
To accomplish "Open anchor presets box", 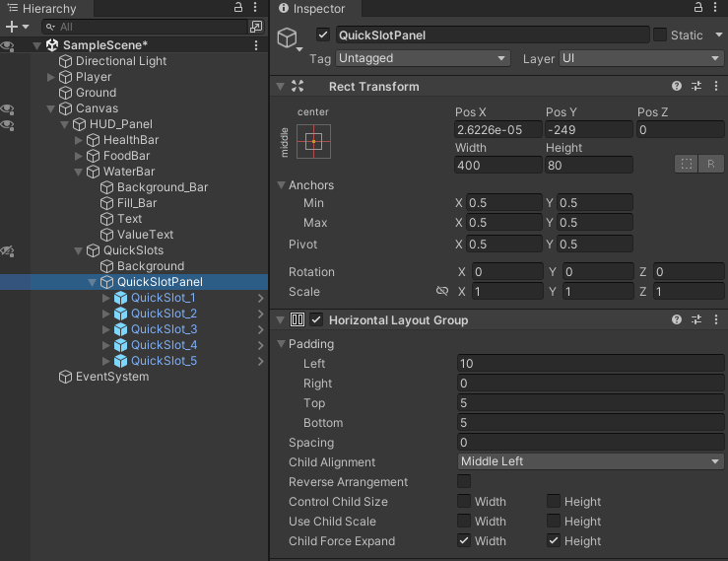I will [x=314, y=141].
